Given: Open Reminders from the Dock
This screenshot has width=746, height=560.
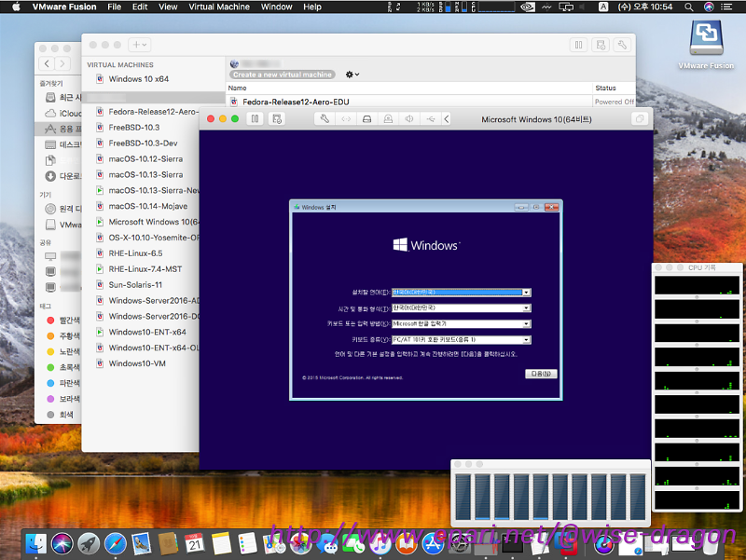Looking at the screenshot, I should tap(247, 544).
